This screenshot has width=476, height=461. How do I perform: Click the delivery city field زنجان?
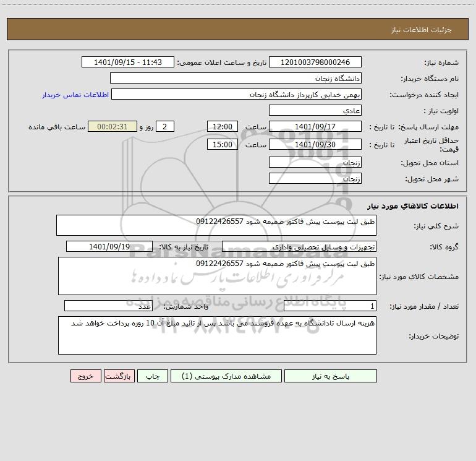point(315,178)
